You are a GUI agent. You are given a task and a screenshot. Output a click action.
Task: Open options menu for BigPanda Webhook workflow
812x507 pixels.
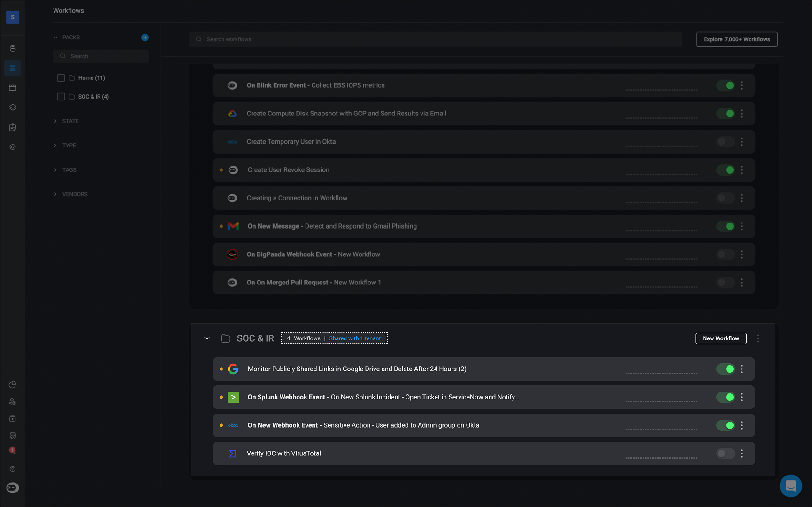point(742,254)
